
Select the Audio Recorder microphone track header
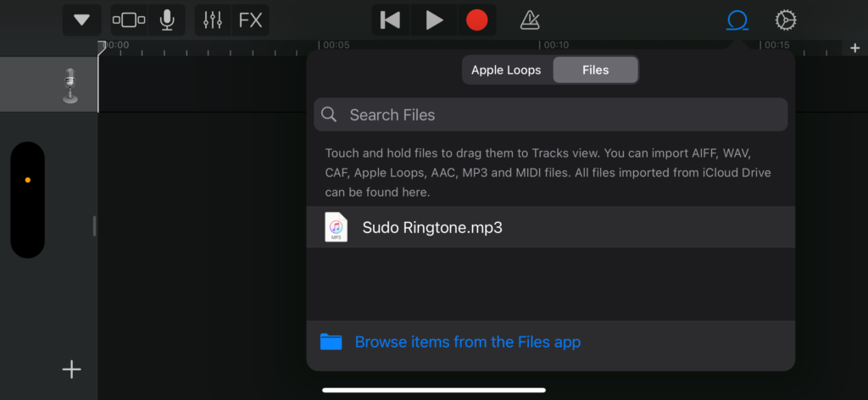point(48,85)
